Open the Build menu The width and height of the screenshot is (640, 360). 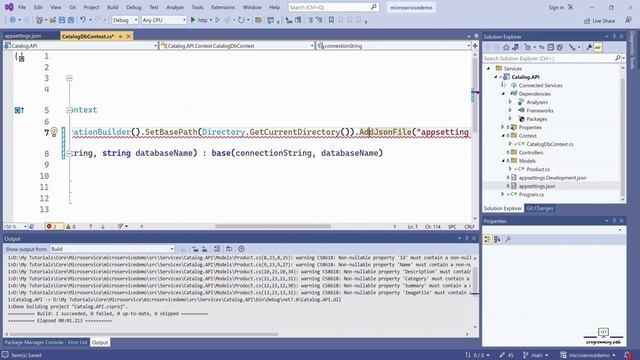pyautogui.click(x=113, y=7)
